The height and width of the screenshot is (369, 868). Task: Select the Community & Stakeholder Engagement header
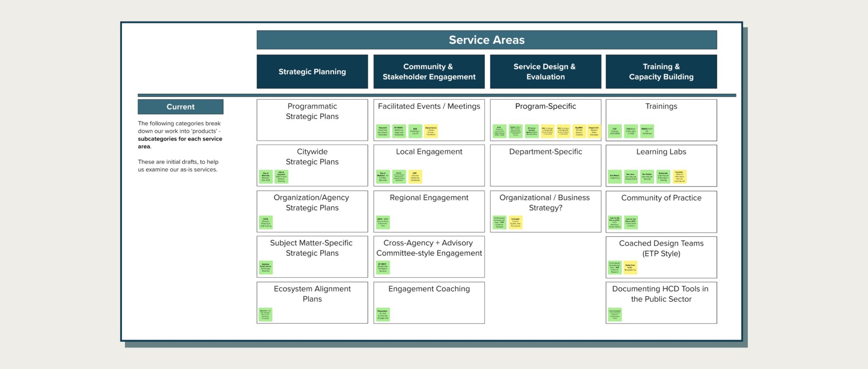[429, 72]
